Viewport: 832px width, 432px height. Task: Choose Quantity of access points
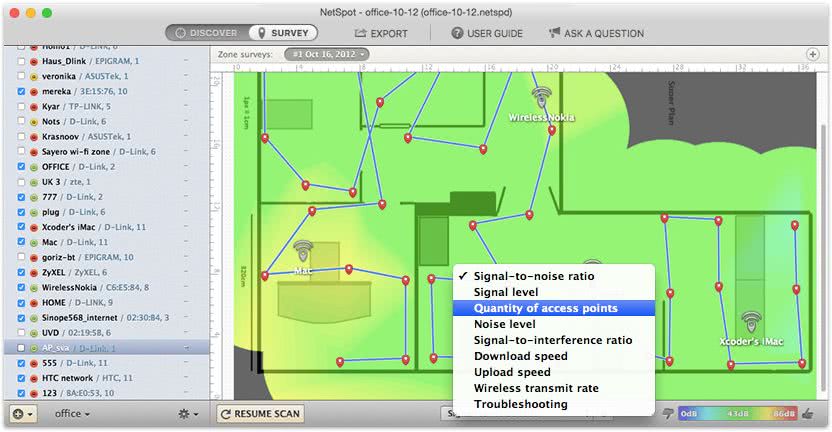tap(554, 308)
